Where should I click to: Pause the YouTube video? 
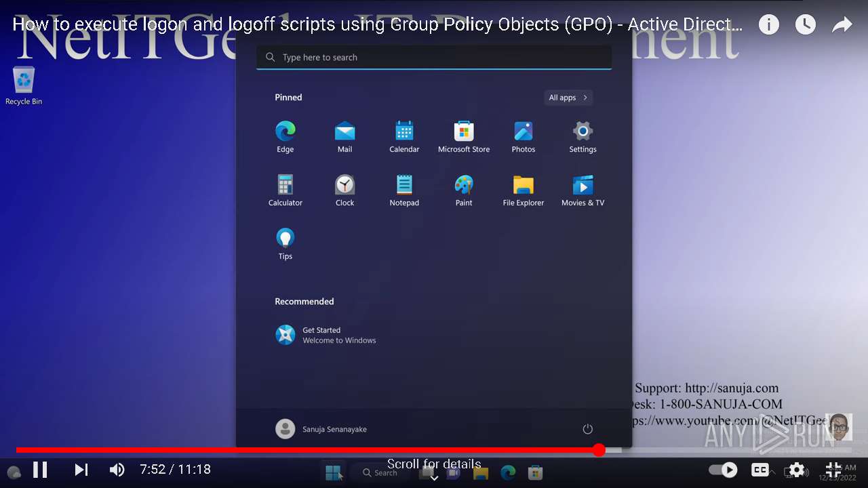tap(40, 470)
